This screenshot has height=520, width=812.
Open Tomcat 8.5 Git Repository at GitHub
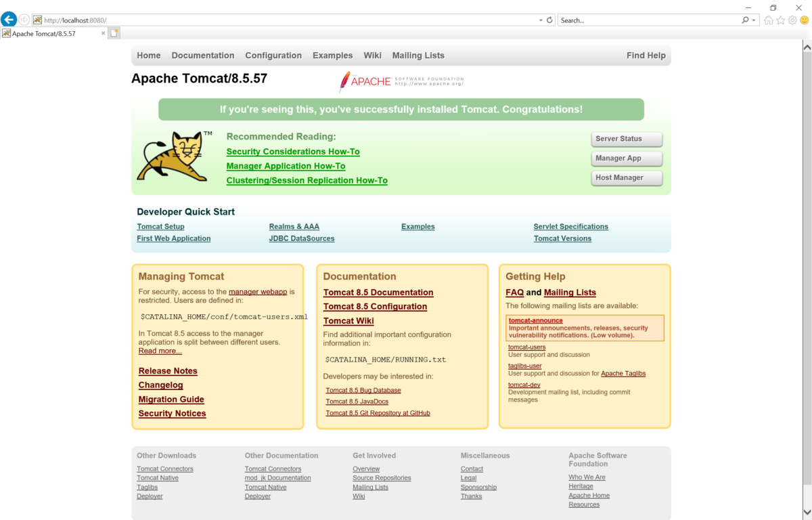pyautogui.click(x=378, y=413)
